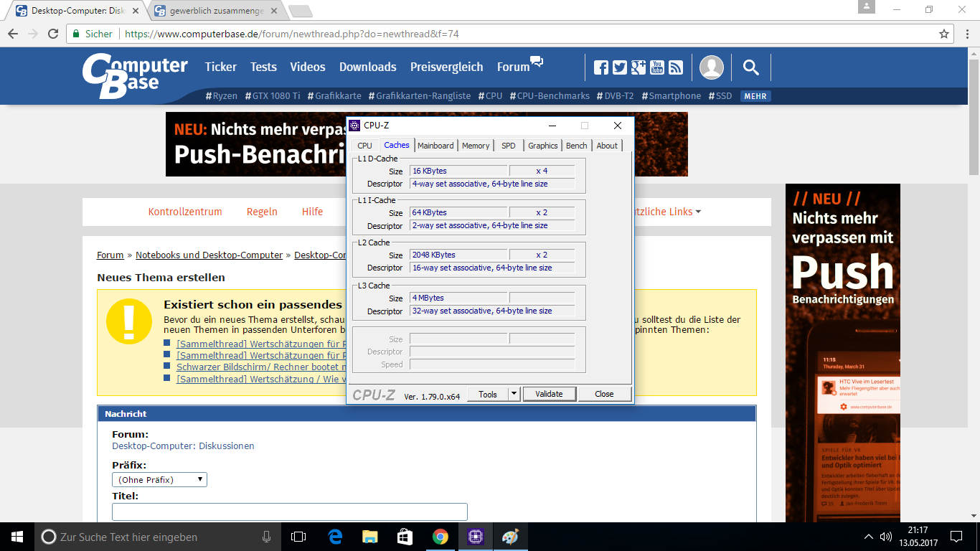
Task: Open Microsoft Store taskbar icon
Action: 405,537
